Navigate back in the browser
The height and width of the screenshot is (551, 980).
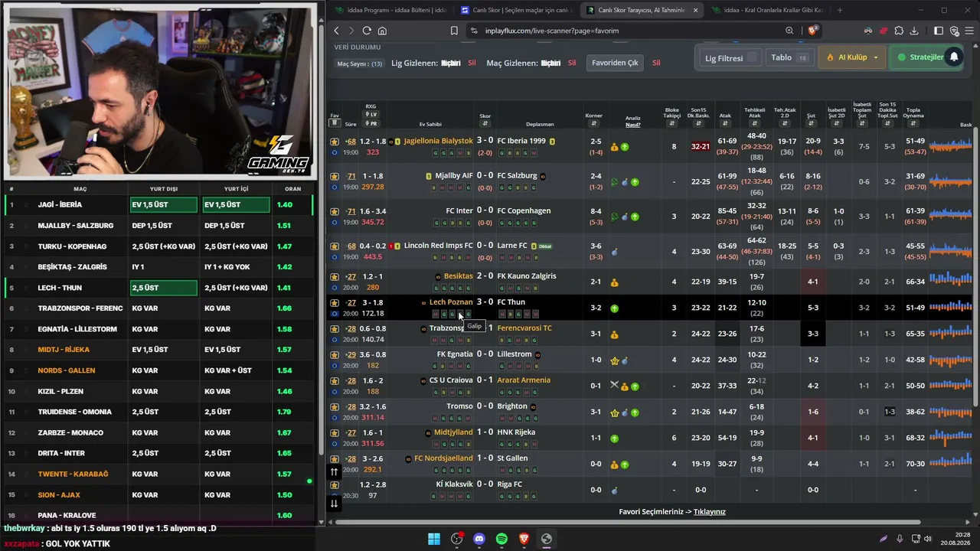[x=336, y=31]
